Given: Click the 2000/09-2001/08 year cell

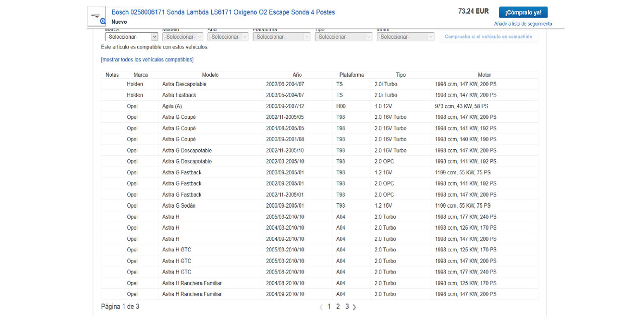Looking at the screenshot, I should [x=285, y=140].
